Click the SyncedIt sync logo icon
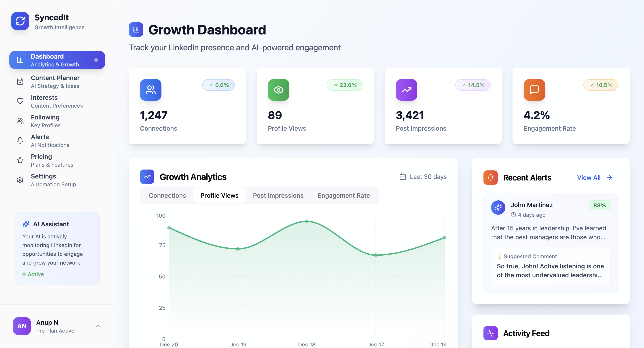The image size is (644, 348). pos(20,21)
